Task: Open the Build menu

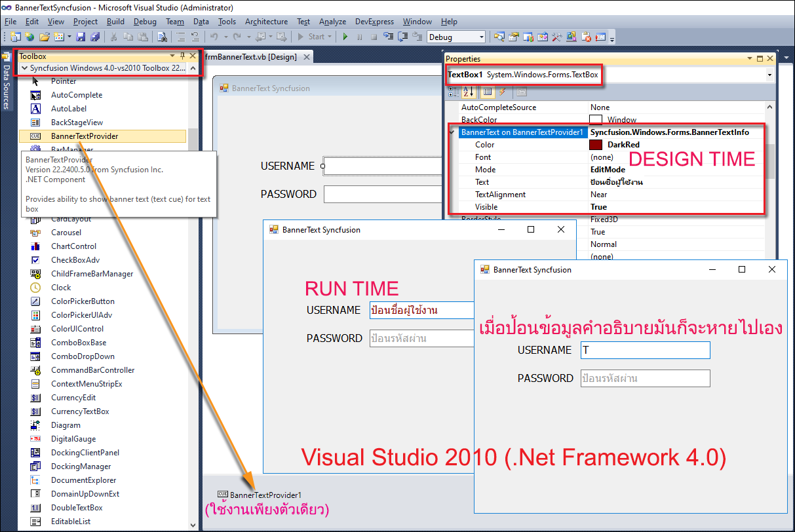Action: coord(115,22)
